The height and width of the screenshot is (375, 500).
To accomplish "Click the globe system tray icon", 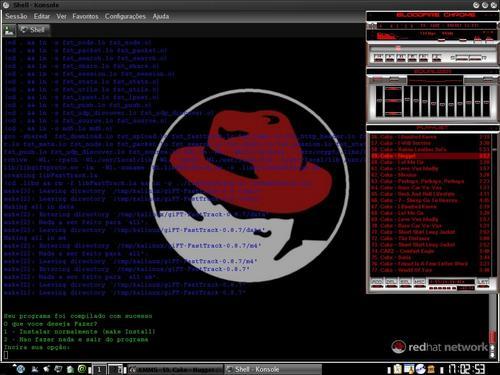I will click(421, 369).
